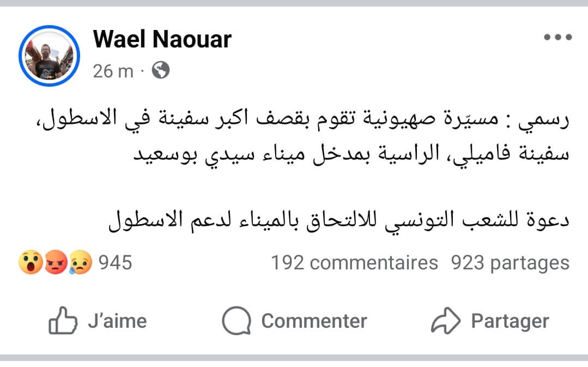Click the angry reaction emoji

pos(55,263)
